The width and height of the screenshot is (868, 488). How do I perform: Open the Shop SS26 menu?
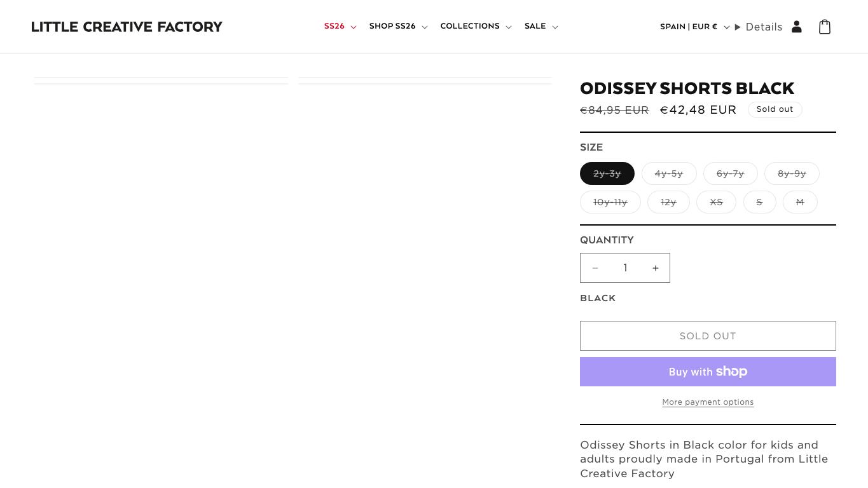pos(398,27)
